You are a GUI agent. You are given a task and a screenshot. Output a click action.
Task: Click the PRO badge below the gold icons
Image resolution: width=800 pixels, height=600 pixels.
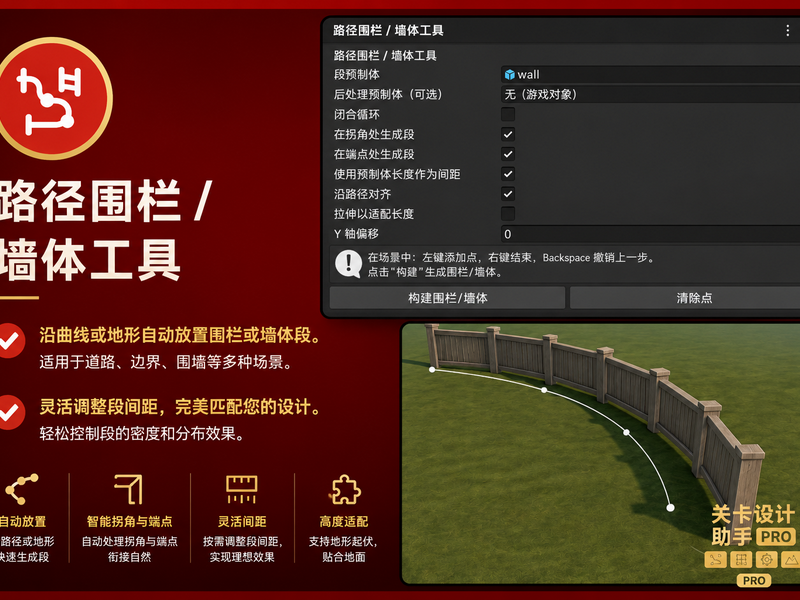click(x=754, y=581)
